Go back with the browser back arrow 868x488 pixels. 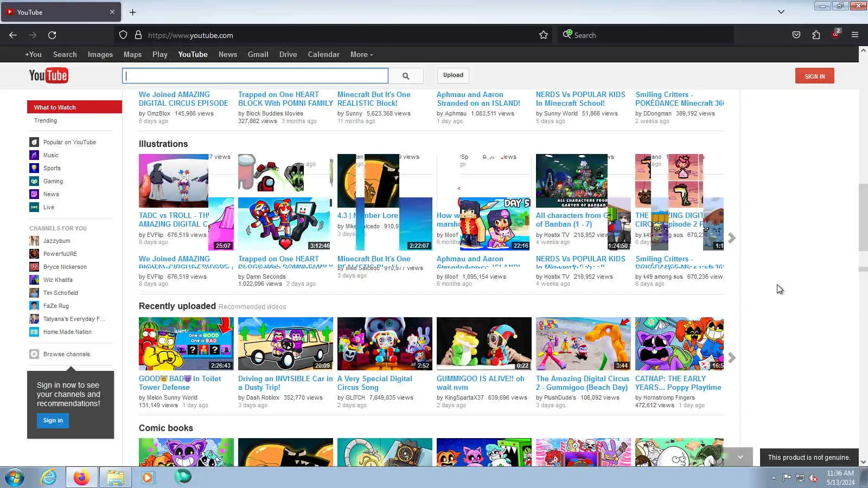click(13, 35)
